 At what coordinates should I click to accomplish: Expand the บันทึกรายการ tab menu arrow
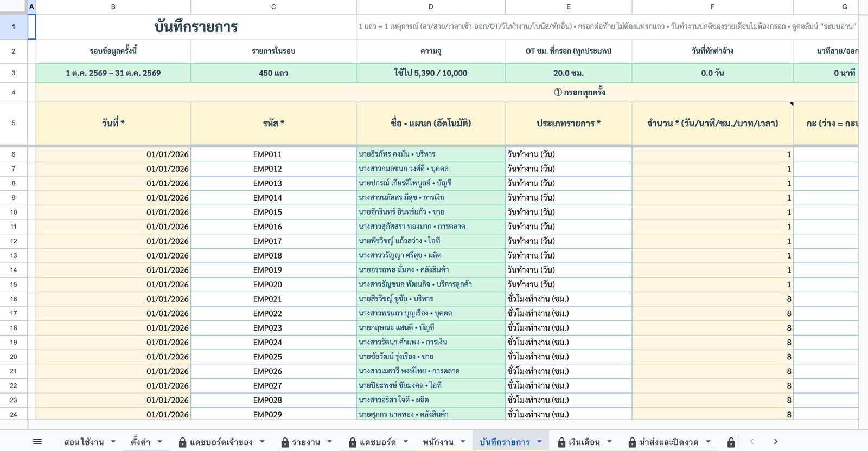(539, 442)
